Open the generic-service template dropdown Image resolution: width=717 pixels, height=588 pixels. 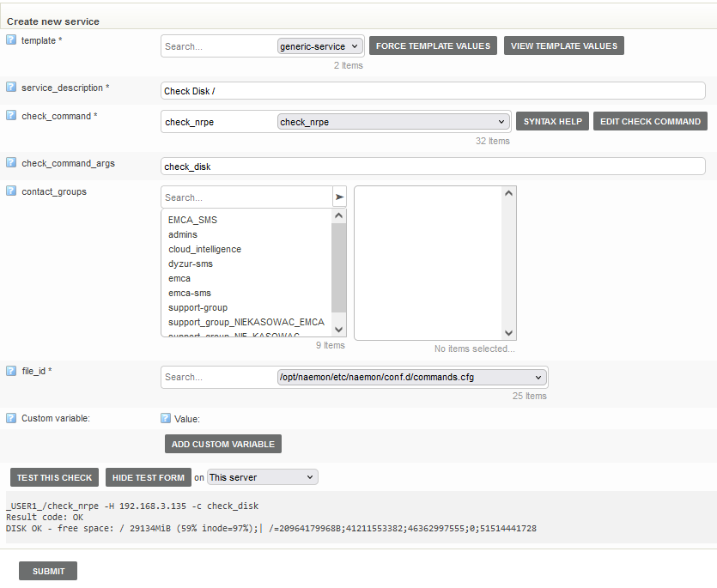[320, 46]
